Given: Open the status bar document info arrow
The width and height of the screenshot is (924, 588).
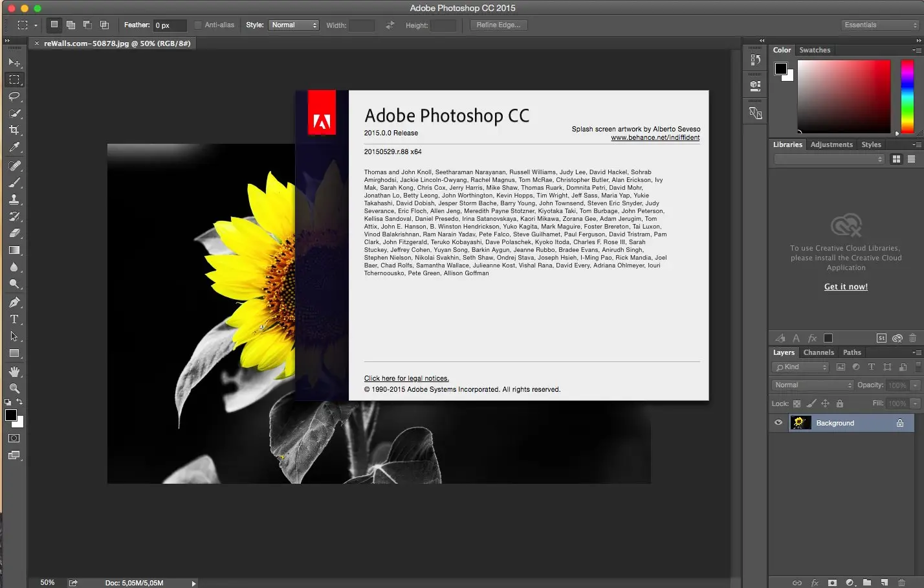Looking at the screenshot, I should coord(193,583).
